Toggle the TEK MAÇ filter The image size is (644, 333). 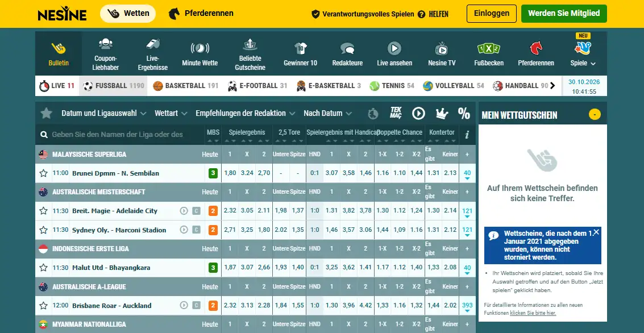pyautogui.click(x=396, y=113)
